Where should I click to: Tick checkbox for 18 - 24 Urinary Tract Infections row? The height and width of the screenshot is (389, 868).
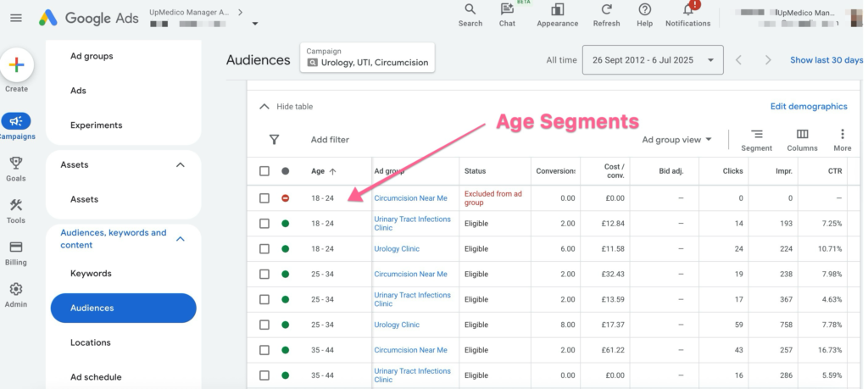click(264, 224)
